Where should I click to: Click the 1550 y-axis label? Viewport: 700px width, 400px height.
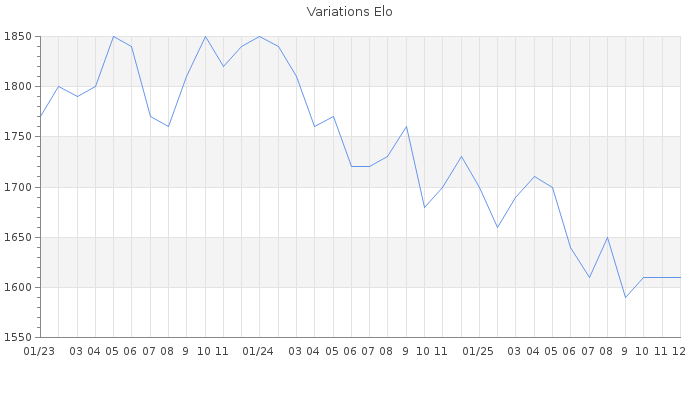(x=18, y=337)
